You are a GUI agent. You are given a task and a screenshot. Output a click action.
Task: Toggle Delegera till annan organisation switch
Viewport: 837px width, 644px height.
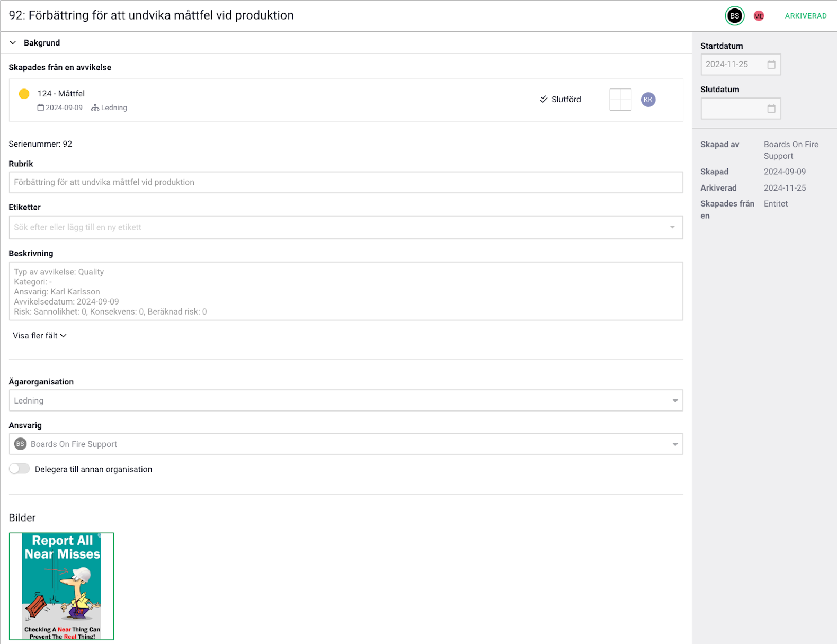(x=20, y=469)
